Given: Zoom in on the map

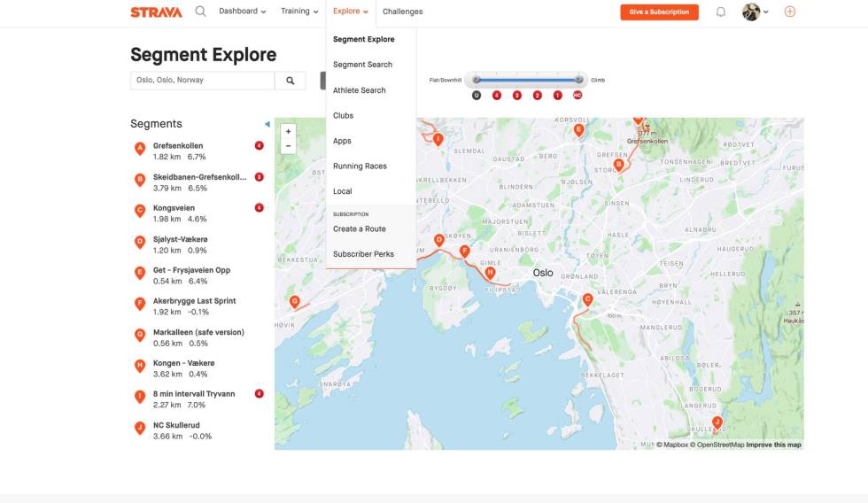Looking at the screenshot, I should pos(289,132).
